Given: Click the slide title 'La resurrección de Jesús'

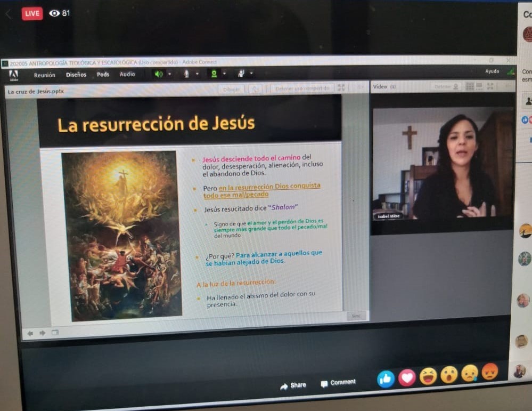Looking at the screenshot, I should tap(156, 124).
